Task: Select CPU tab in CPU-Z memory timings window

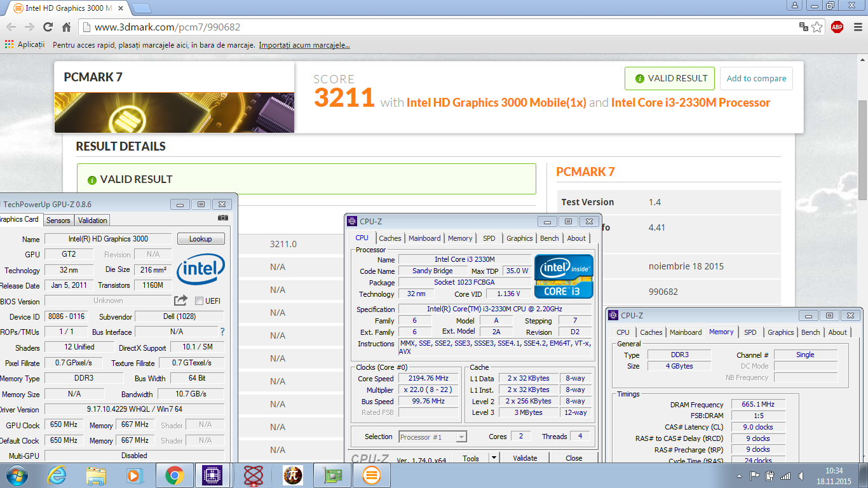Action: point(623,332)
